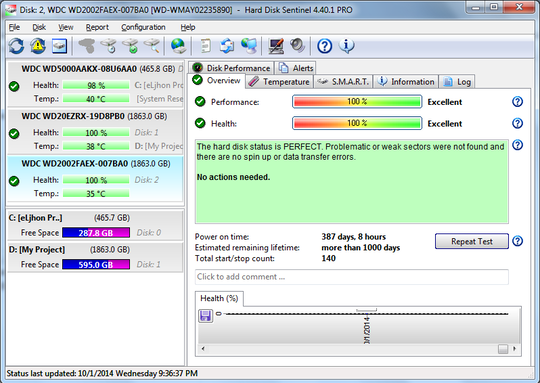The width and height of the screenshot is (540, 383).
Task: Click the Repeat Test button
Action: (472, 241)
